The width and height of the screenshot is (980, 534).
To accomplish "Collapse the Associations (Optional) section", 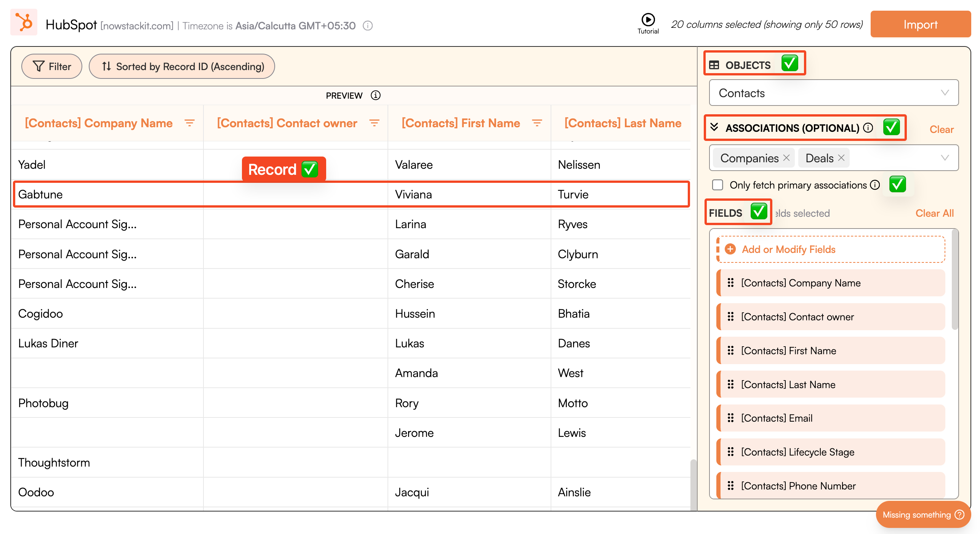I will pyautogui.click(x=714, y=127).
